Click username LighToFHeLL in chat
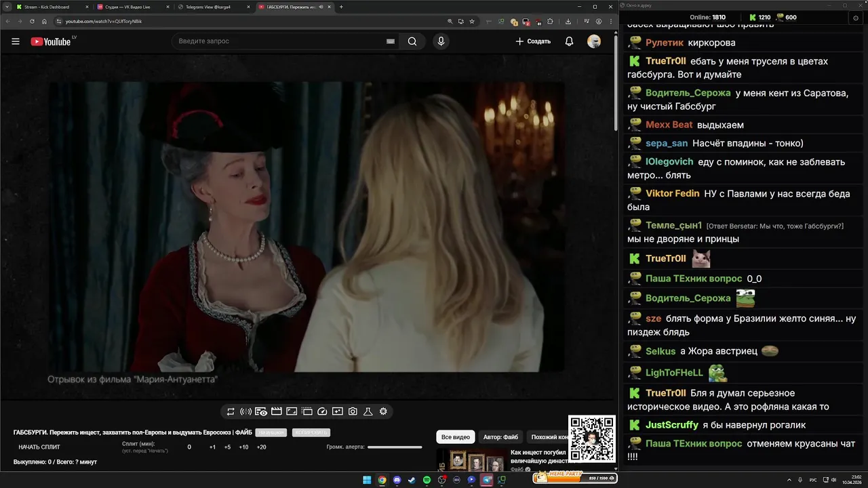The image size is (868, 488). [674, 373]
